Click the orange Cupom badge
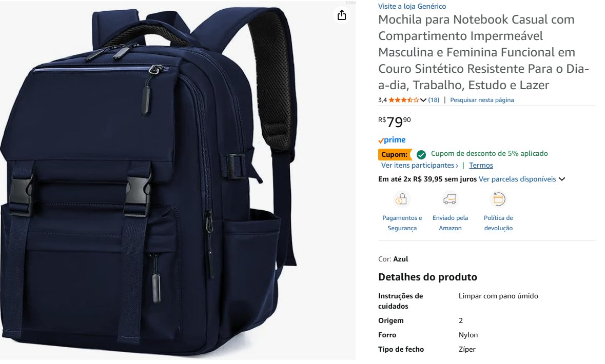 pyautogui.click(x=395, y=154)
